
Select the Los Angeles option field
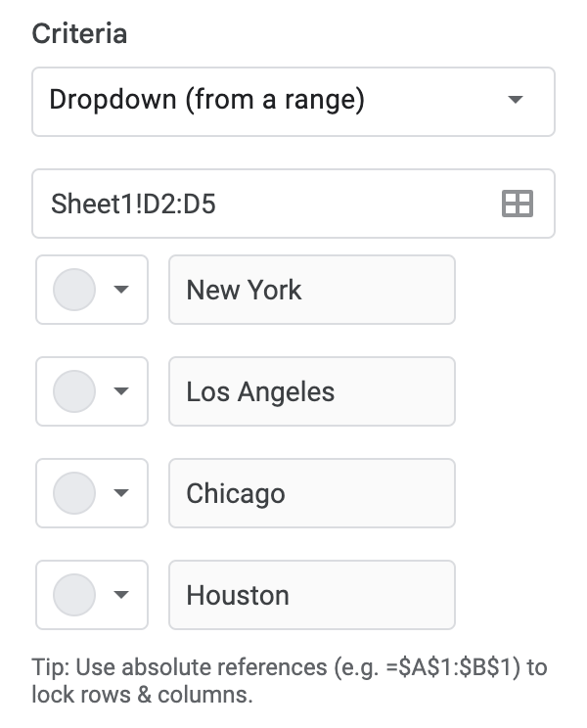[312, 391]
